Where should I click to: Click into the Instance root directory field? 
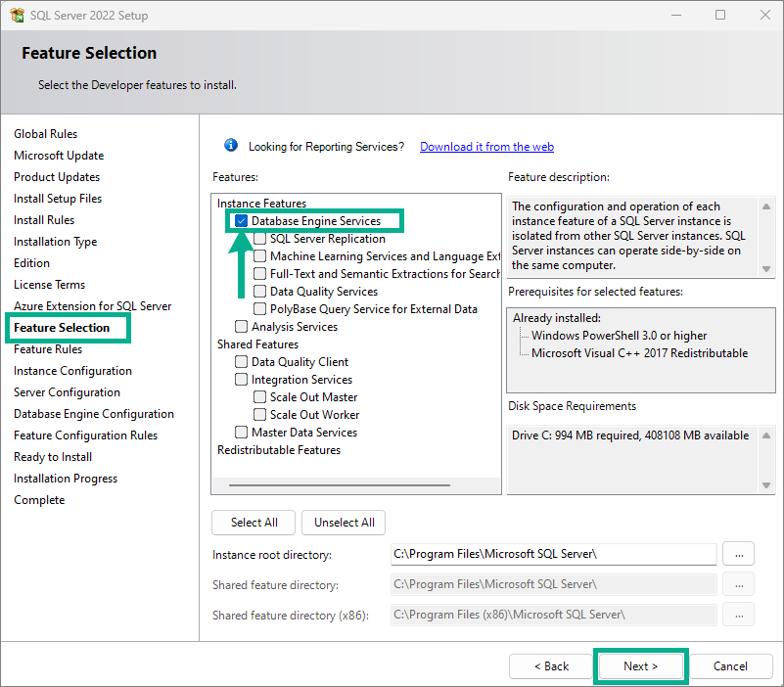554,554
